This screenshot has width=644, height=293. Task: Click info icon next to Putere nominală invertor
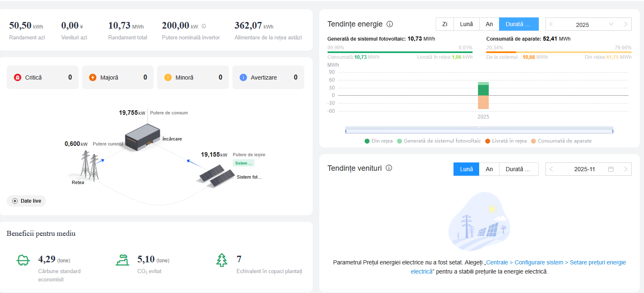point(204,26)
